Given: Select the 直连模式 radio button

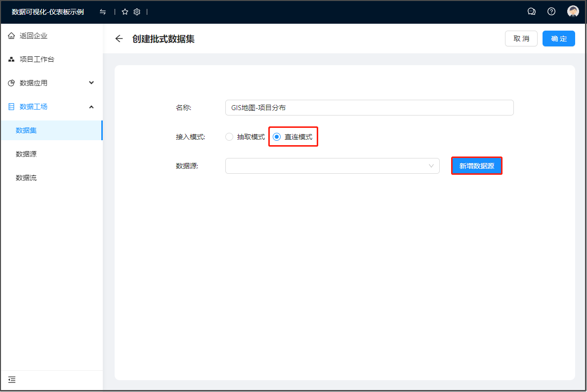Looking at the screenshot, I should pos(277,137).
